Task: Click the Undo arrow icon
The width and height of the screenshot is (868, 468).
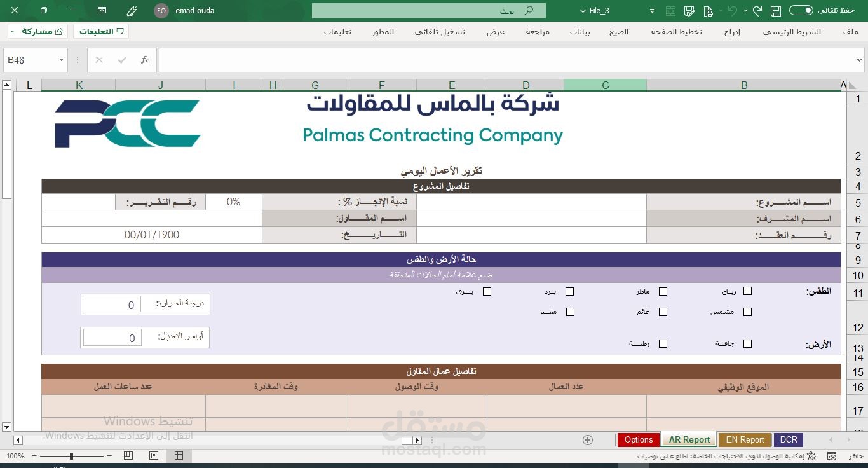Action: (732, 11)
